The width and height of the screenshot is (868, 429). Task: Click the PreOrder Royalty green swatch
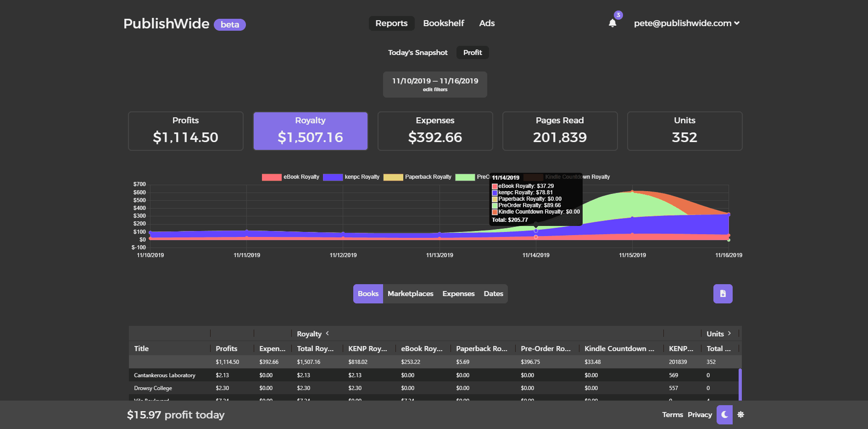[x=465, y=177]
